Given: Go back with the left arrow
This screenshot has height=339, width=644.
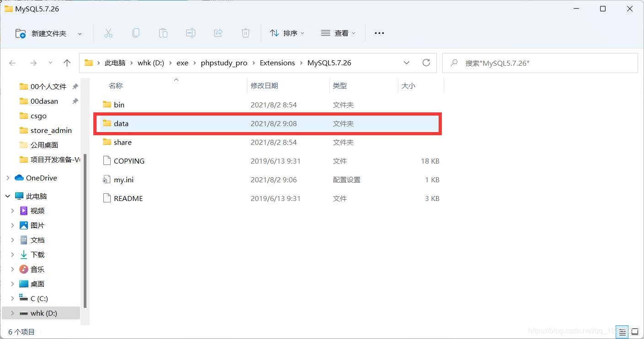Looking at the screenshot, I should point(12,63).
